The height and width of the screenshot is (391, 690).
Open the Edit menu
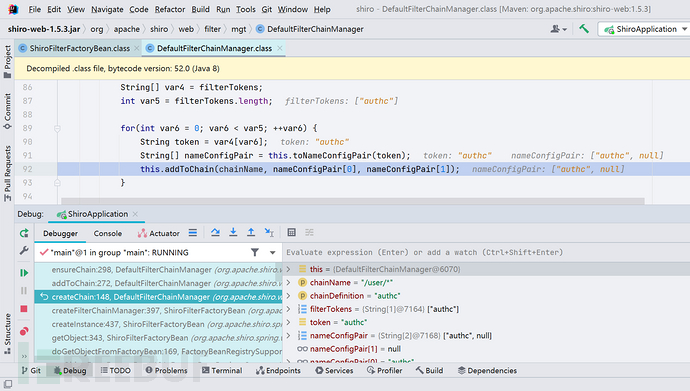tap(54, 9)
